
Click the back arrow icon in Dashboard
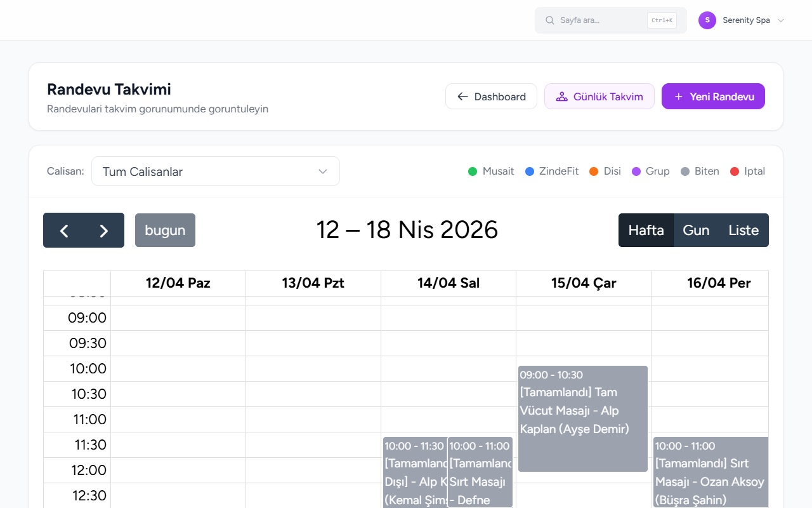point(462,97)
